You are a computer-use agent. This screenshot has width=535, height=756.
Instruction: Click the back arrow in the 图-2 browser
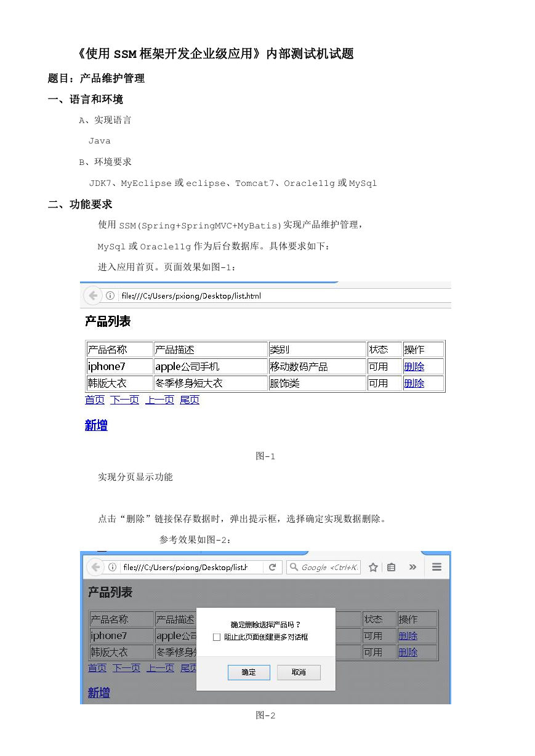[95, 567]
